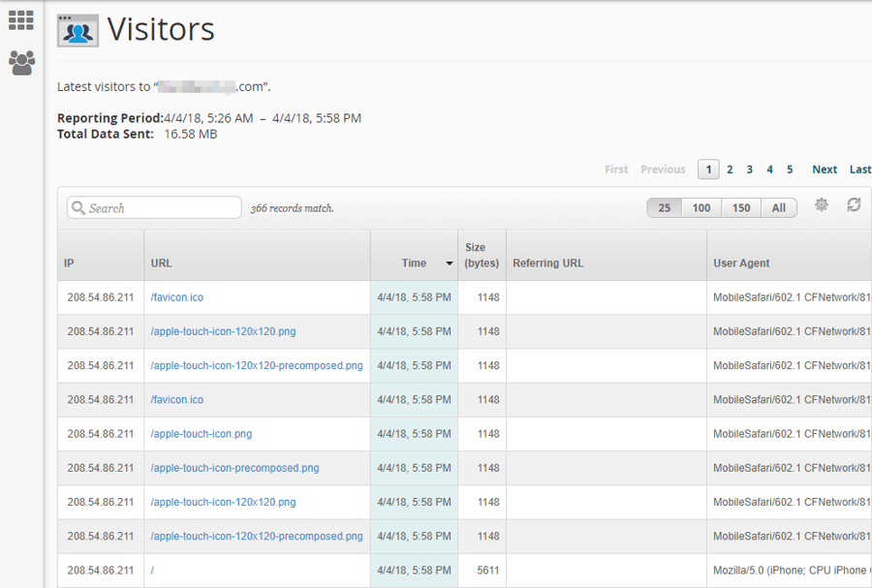Open table settings via the gear icon
Screen dimensions: 872x588
coord(821,206)
